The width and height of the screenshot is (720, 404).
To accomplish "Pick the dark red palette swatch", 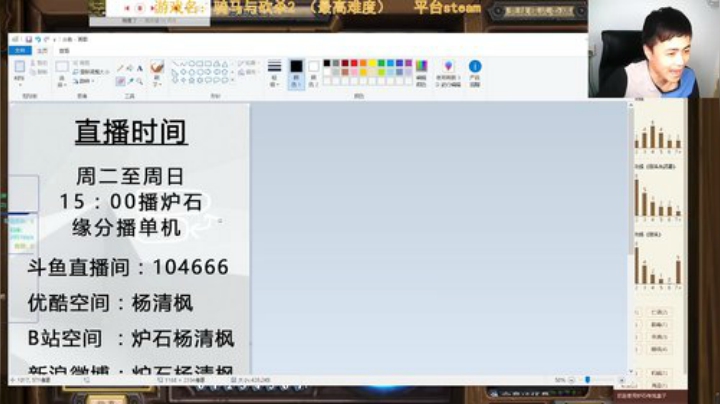I will point(345,63).
